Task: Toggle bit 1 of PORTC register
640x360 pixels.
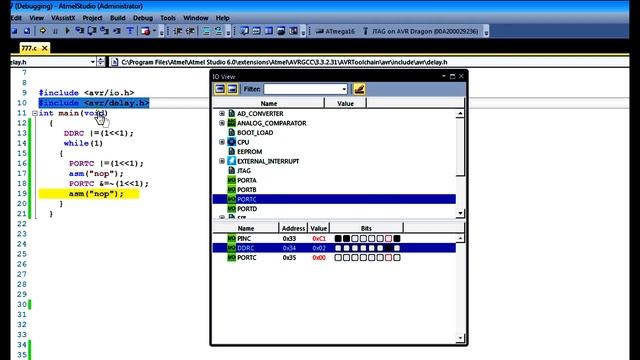Action: (388, 258)
